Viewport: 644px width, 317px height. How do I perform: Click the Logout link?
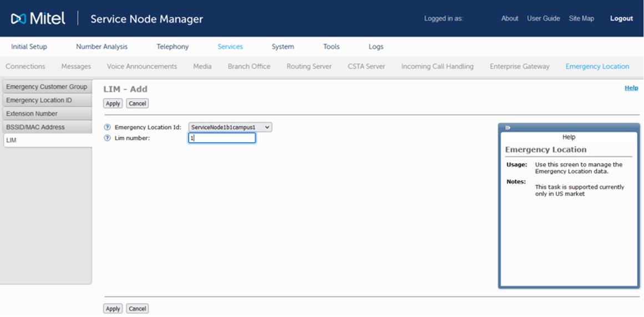621,18
